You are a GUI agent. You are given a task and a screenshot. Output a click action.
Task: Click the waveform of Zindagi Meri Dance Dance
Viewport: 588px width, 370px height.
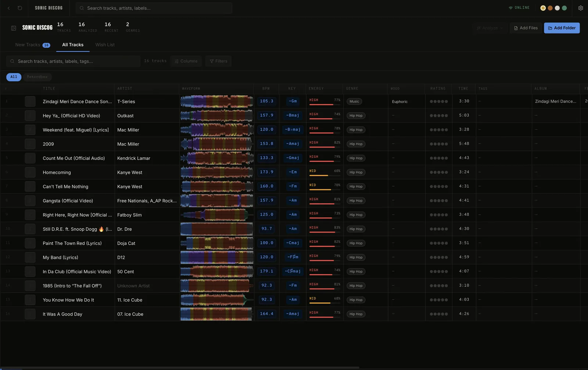[217, 102]
